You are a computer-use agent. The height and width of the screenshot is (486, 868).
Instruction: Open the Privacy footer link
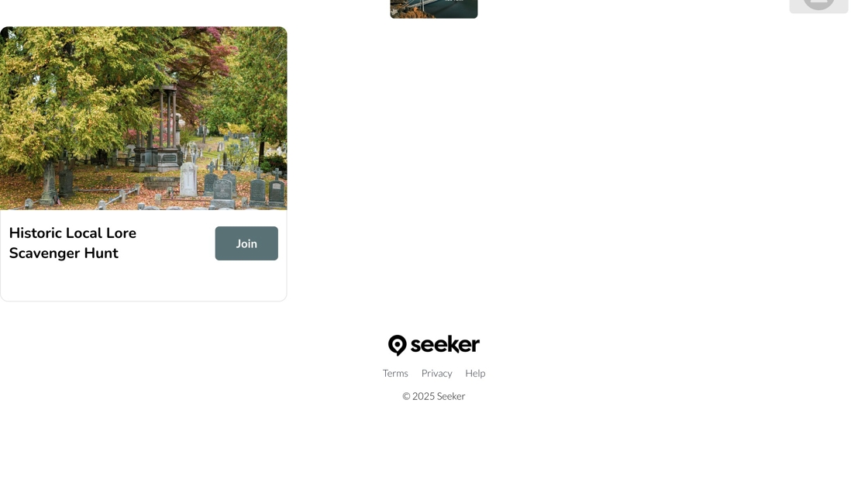pyautogui.click(x=437, y=373)
